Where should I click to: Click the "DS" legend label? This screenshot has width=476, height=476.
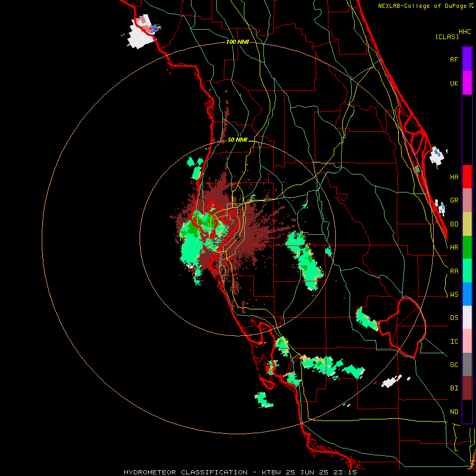tap(454, 318)
